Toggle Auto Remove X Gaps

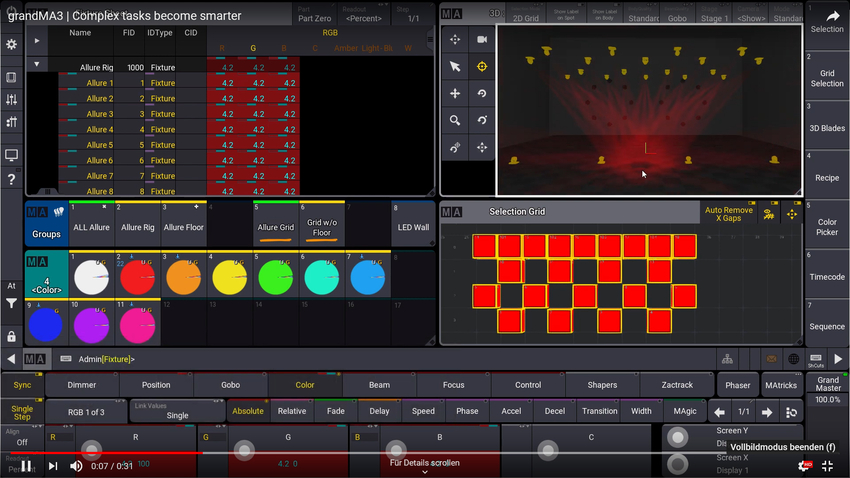click(729, 213)
